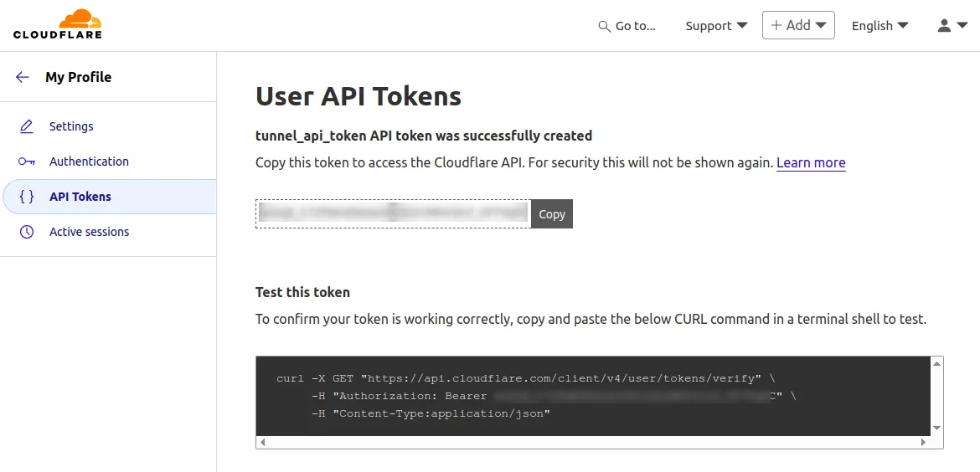Click the search magnifier icon
980x472 pixels.
pos(604,26)
